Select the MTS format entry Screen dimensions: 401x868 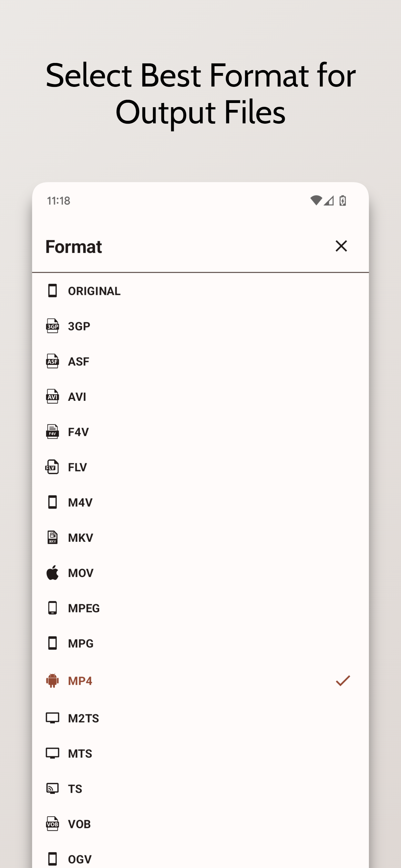pyautogui.click(x=80, y=753)
